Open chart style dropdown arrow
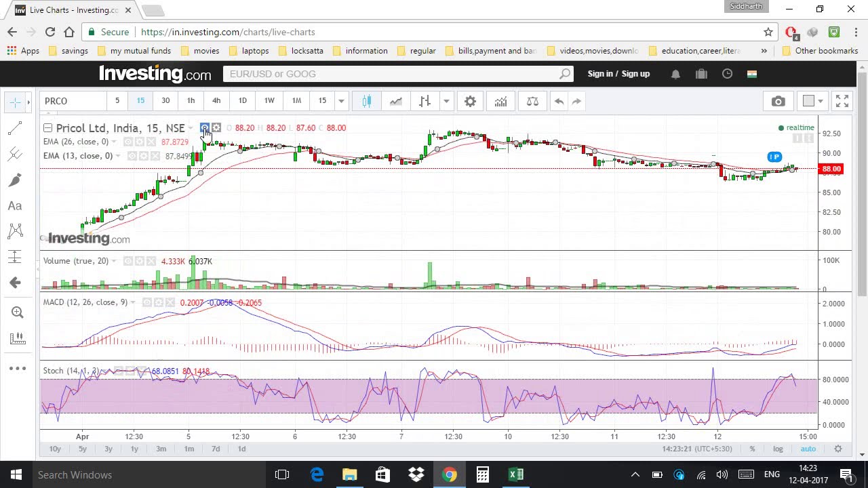The width and height of the screenshot is (868, 488). pos(446,101)
